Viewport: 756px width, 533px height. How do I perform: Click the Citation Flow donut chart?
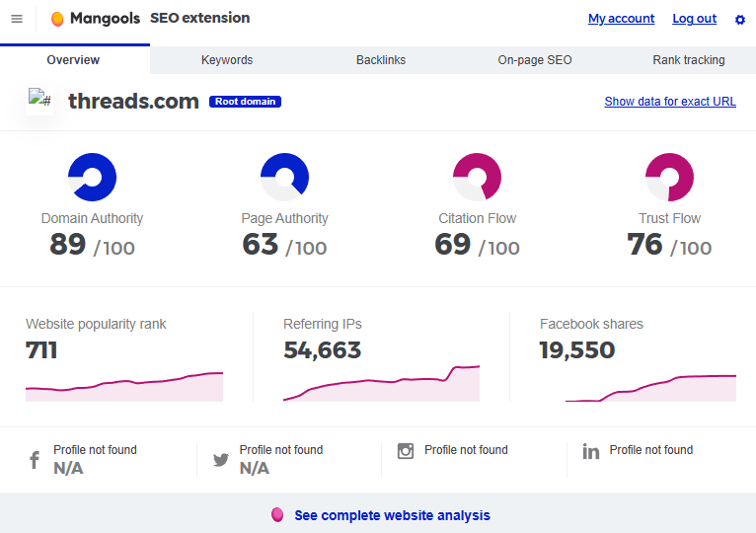(477, 177)
